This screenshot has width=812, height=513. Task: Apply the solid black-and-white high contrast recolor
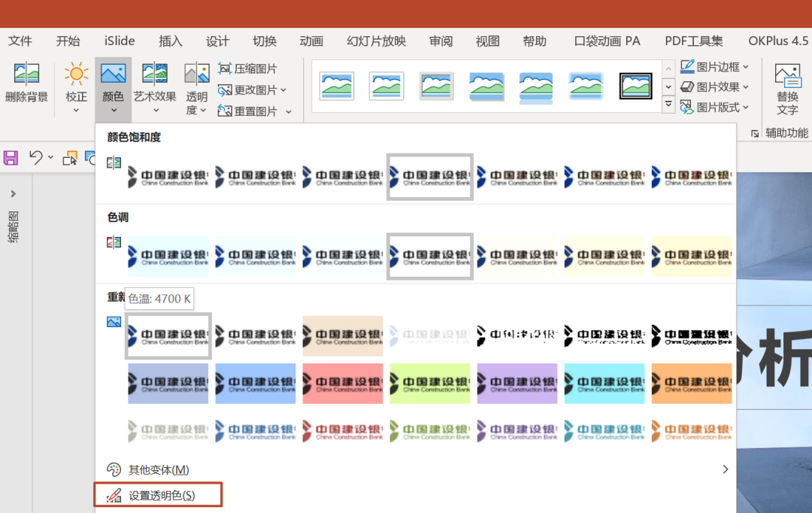click(x=692, y=335)
